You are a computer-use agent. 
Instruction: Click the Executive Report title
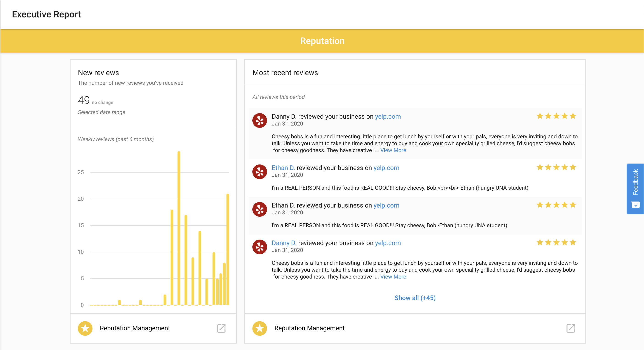[x=46, y=14]
